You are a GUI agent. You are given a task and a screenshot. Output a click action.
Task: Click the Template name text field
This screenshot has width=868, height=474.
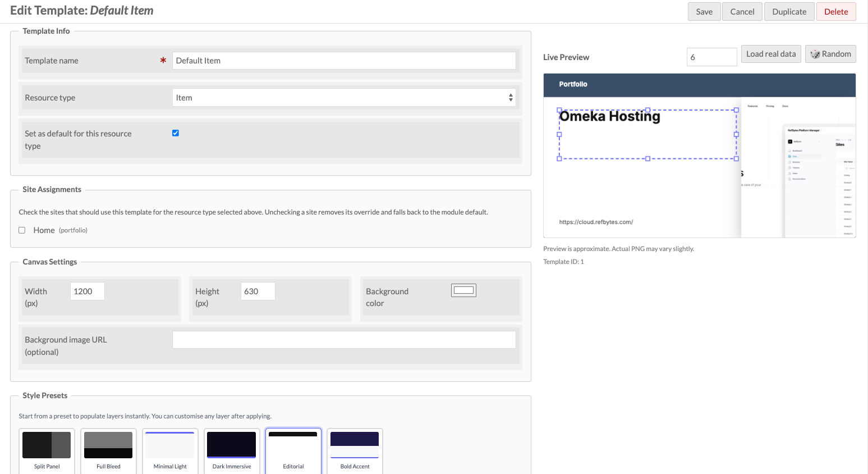click(x=343, y=60)
